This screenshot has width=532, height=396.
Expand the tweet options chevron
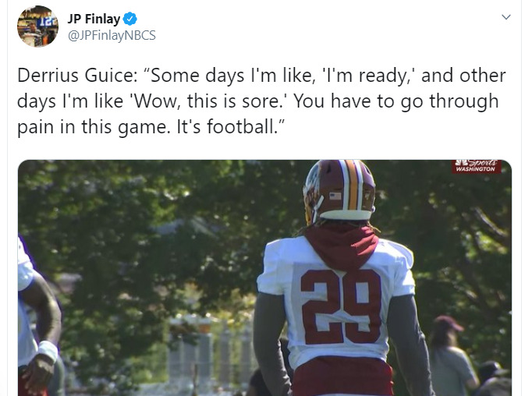click(x=506, y=17)
